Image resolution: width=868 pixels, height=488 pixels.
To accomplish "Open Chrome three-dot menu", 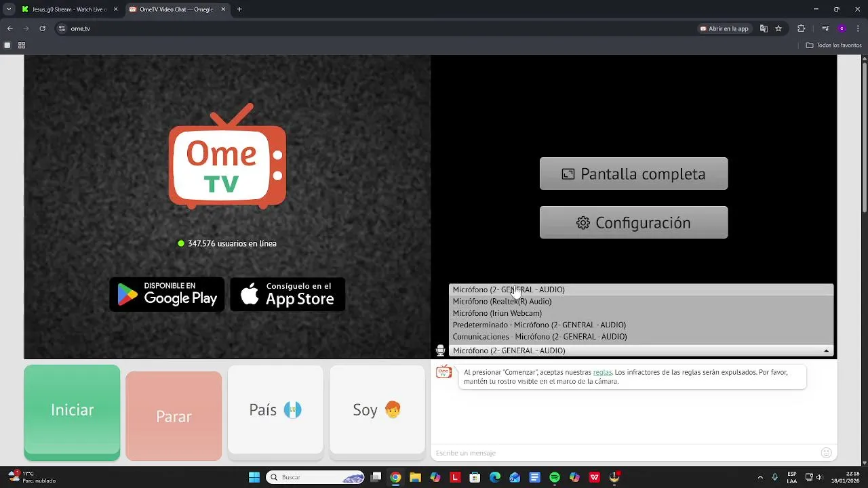I will [x=858, y=28].
